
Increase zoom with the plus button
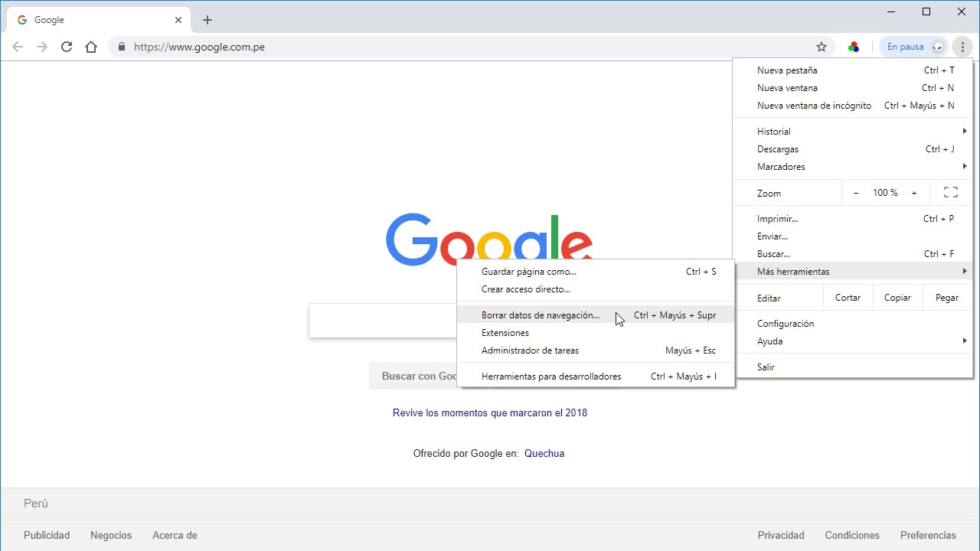point(914,193)
